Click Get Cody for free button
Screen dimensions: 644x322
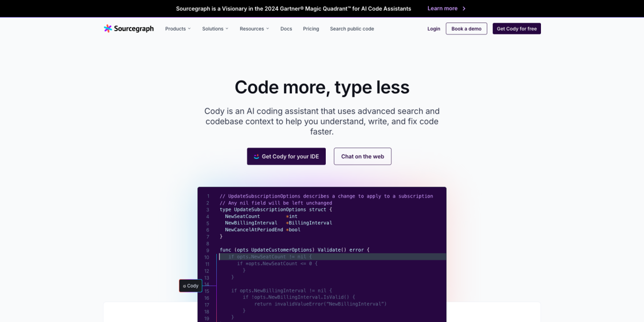click(516, 29)
